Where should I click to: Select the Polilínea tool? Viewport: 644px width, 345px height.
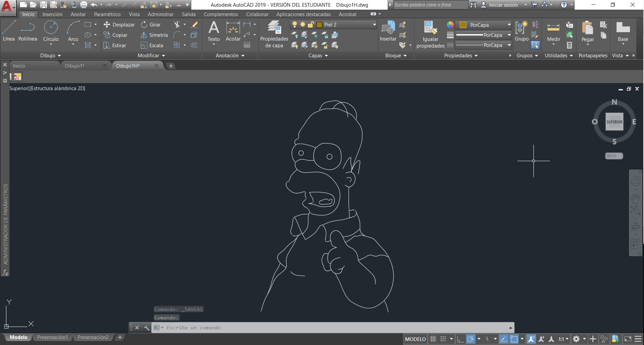pyautogui.click(x=28, y=31)
